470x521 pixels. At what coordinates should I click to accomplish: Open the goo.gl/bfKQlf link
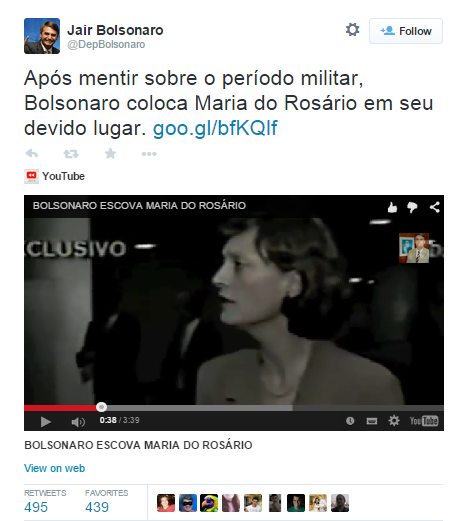click(x=215, y=128)
